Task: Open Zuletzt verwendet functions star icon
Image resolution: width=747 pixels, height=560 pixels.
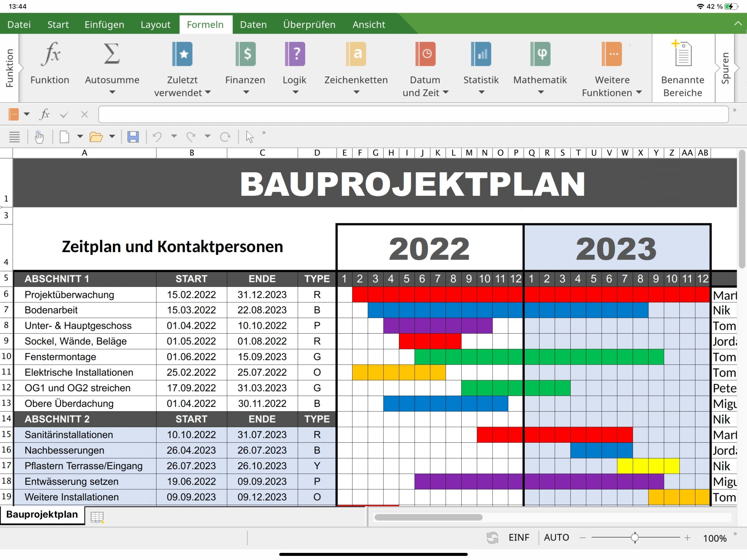Action: (x=182, y=54)
